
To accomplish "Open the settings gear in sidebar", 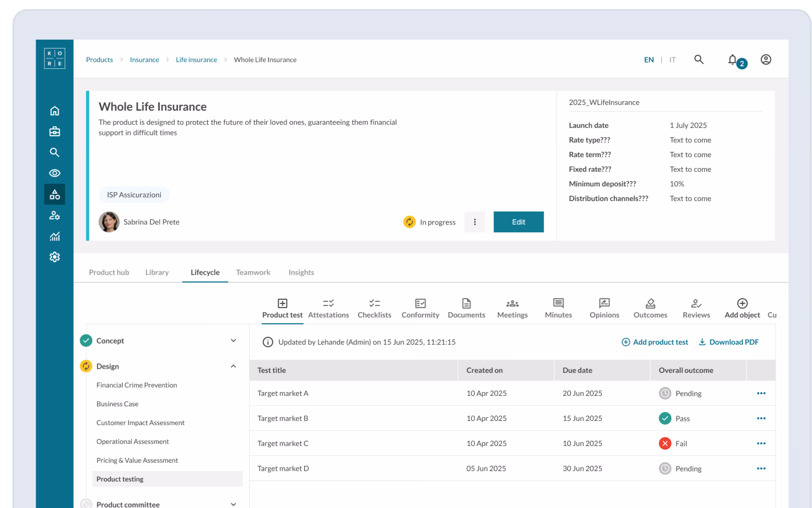I will coord(54,257).
